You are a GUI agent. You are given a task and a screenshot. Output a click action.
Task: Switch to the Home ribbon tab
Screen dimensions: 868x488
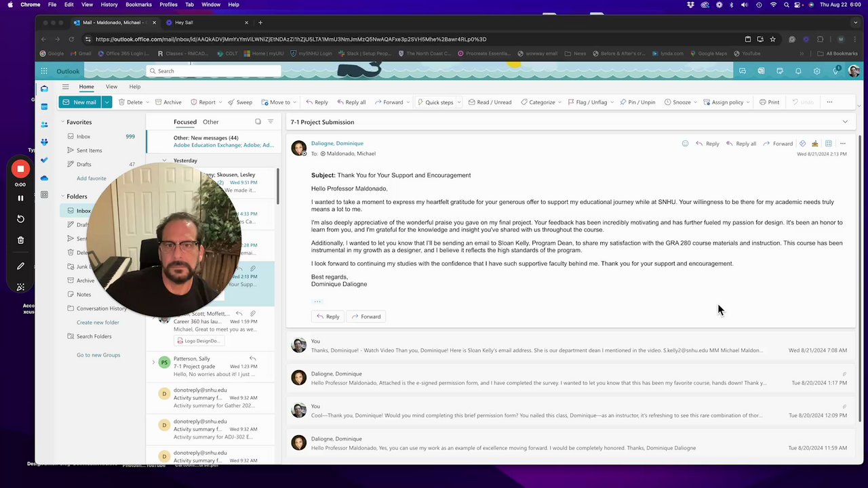(86, 87)
